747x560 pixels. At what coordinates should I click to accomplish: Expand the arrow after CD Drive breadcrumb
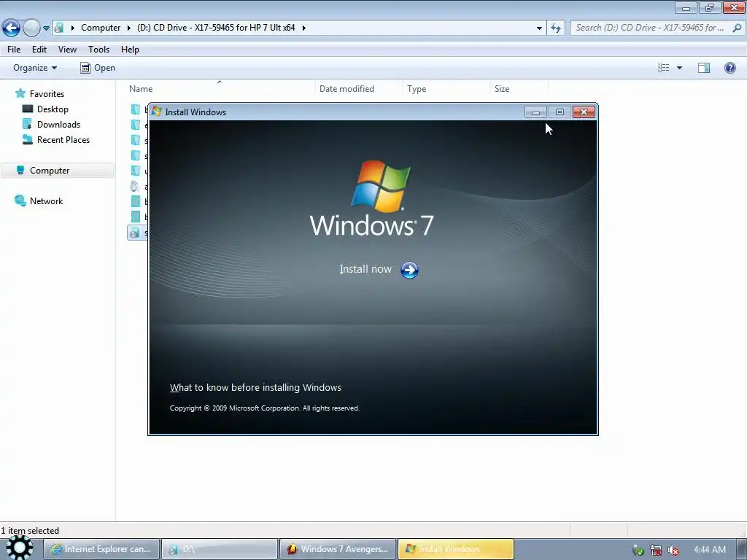pyautogui.click(x=303, y=28)
